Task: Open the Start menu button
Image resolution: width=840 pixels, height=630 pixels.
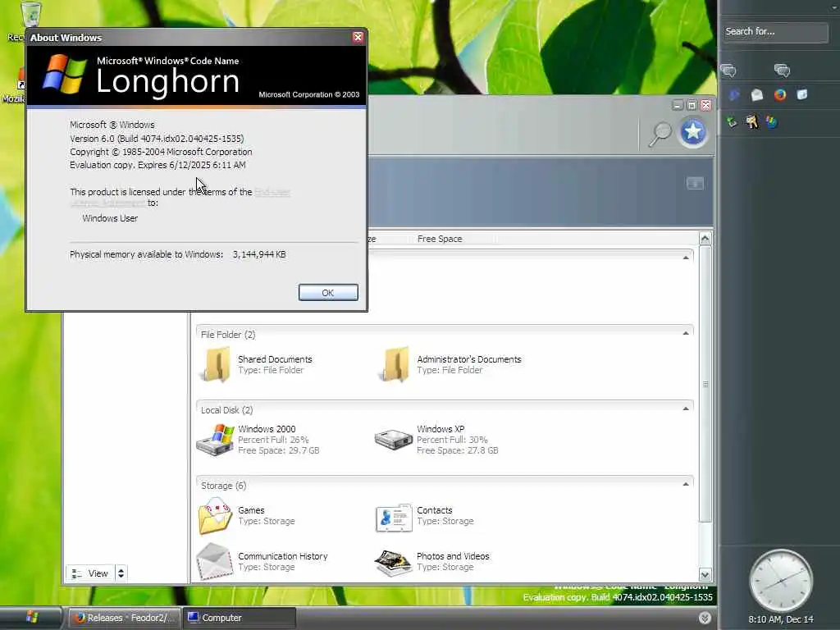Action: [x=31, y=617]
